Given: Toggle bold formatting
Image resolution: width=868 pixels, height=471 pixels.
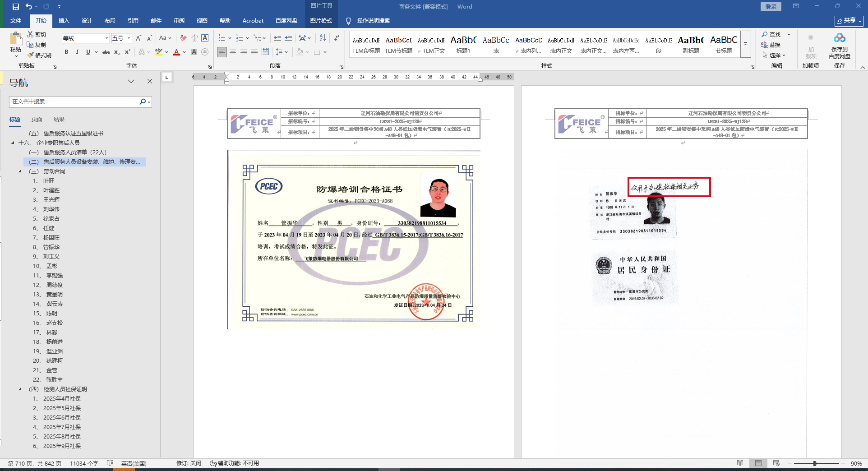Looking at the screenshot, I should (66, 52).
